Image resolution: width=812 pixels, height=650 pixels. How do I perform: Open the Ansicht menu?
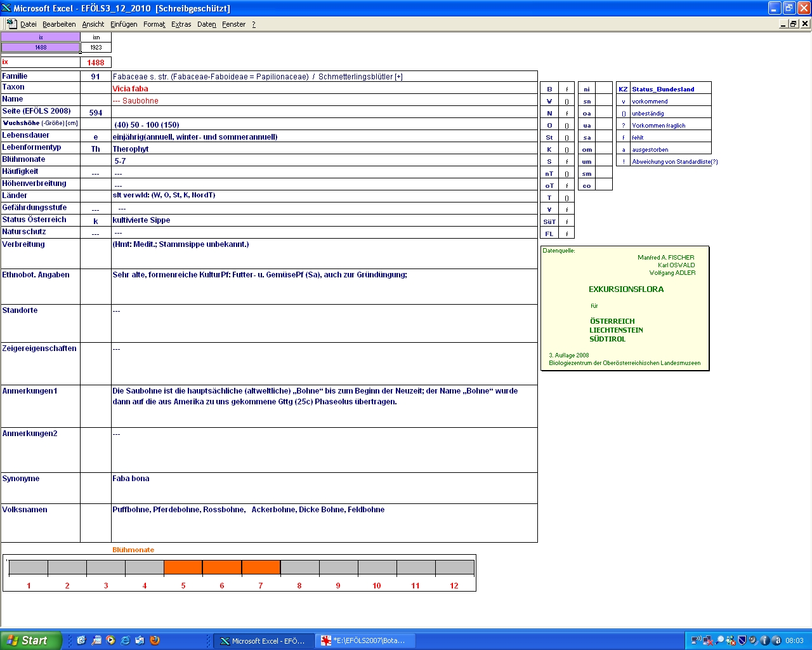(x=93, y=24)
